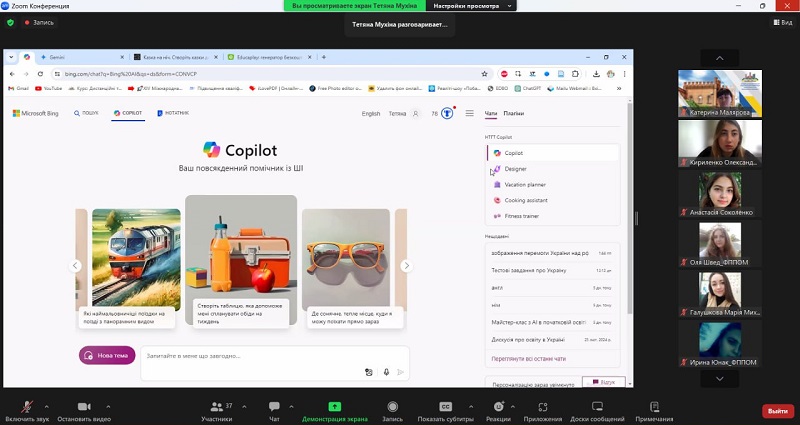Open Bing hamburger menu
Viewport: 800px width, 425px height.
[469, 113]
